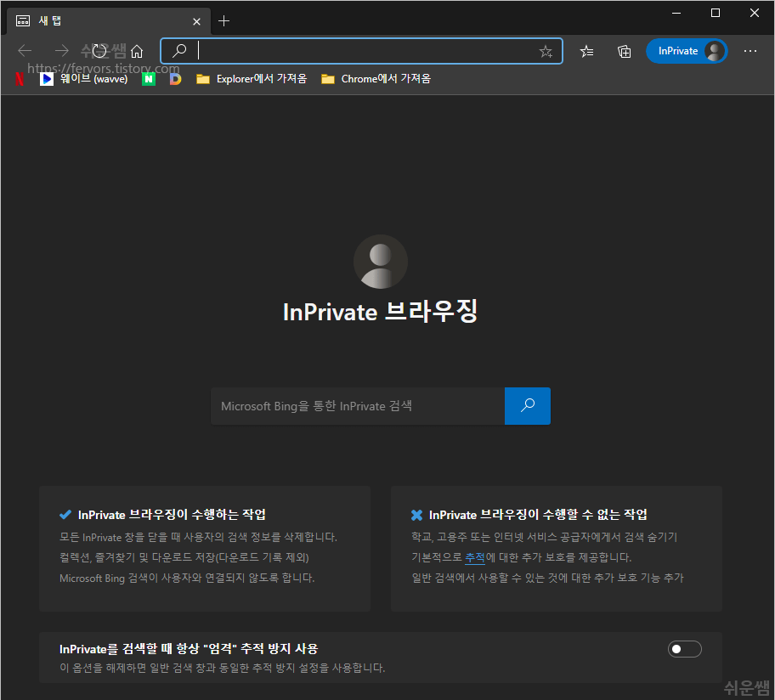The width and height of the screenshot is (775, 700).
Task: Click the 'InPrivate 브라우징이 수행할 수 없는 작업' heading
Action: pyautogui.click(x=538, y=515)
